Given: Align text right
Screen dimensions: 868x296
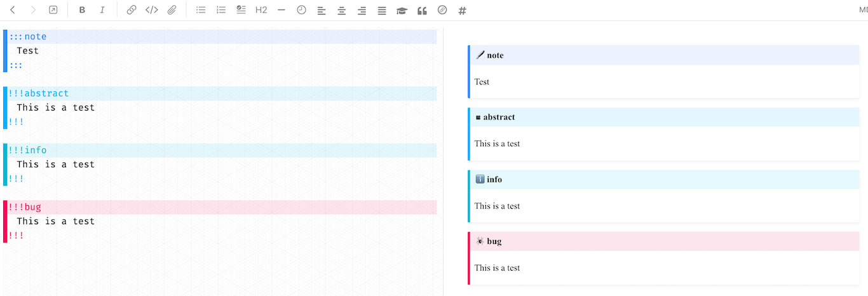Looking at the screenshot, I should click(x=362, y=10).
